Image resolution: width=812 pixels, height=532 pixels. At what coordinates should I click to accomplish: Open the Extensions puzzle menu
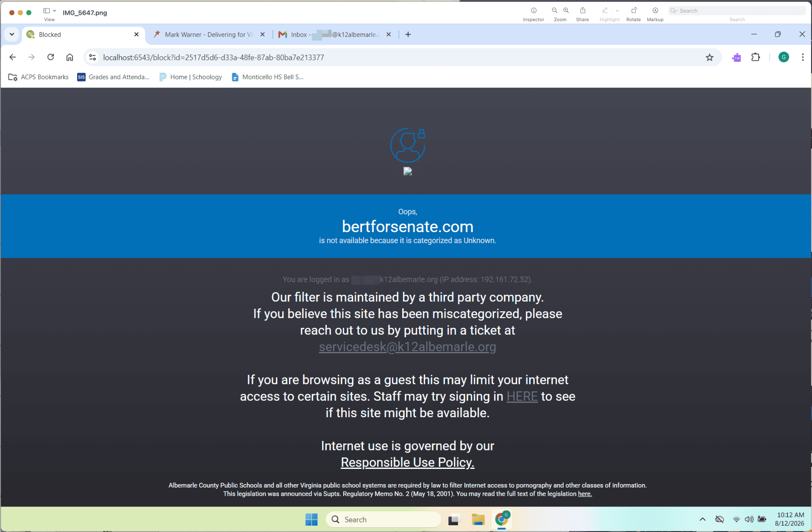pyautogui.click(x=756, y=57)
